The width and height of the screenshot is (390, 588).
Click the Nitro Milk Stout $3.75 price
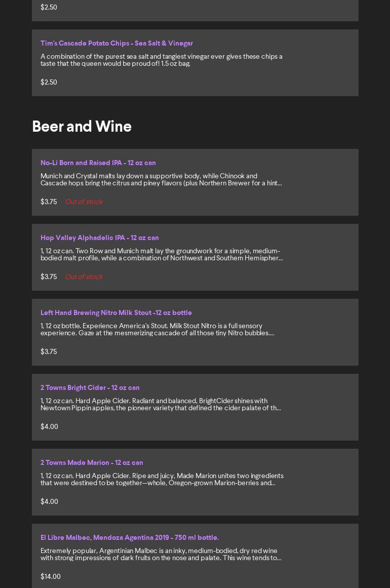[49, 352]
